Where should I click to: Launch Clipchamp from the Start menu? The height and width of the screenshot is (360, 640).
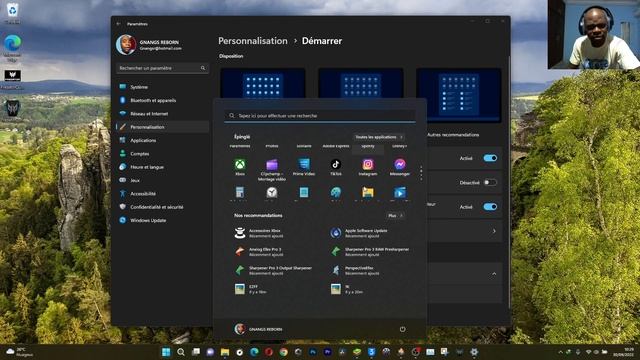click(272, 170)
